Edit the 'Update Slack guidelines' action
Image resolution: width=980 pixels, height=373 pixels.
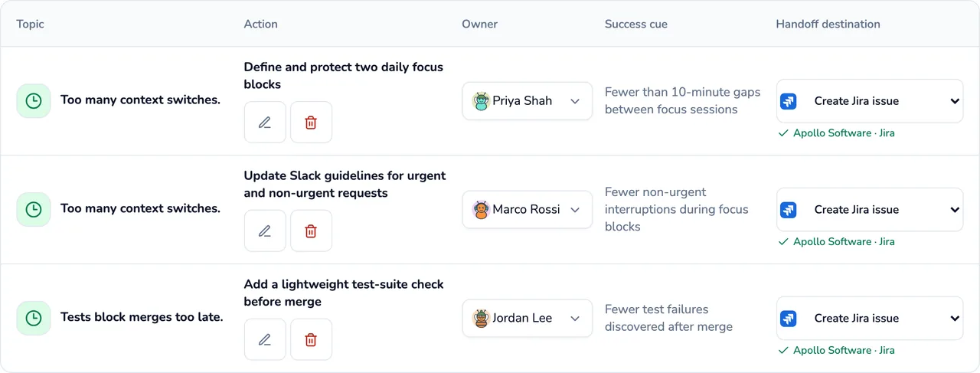265,231
